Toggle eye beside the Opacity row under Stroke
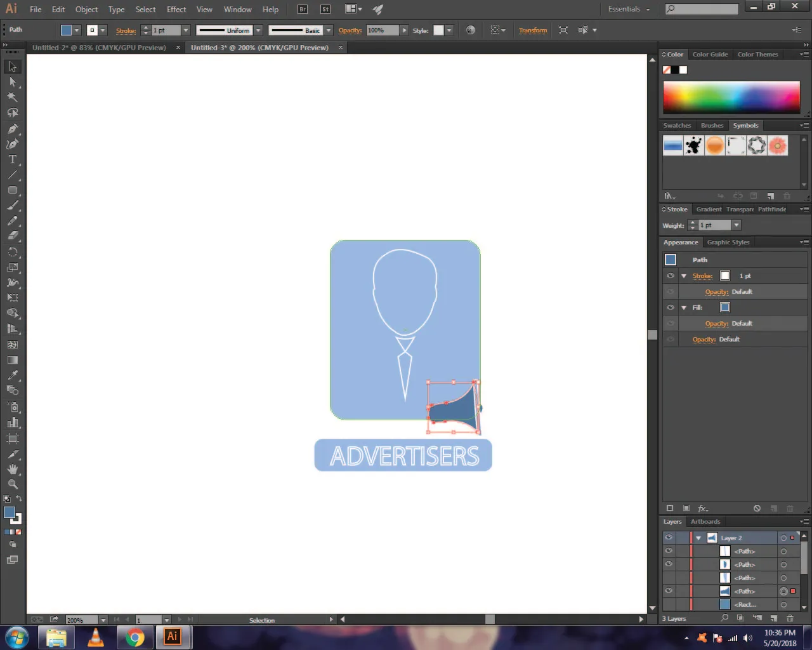Screen dimensions: 812x650 tap(670, 291)
